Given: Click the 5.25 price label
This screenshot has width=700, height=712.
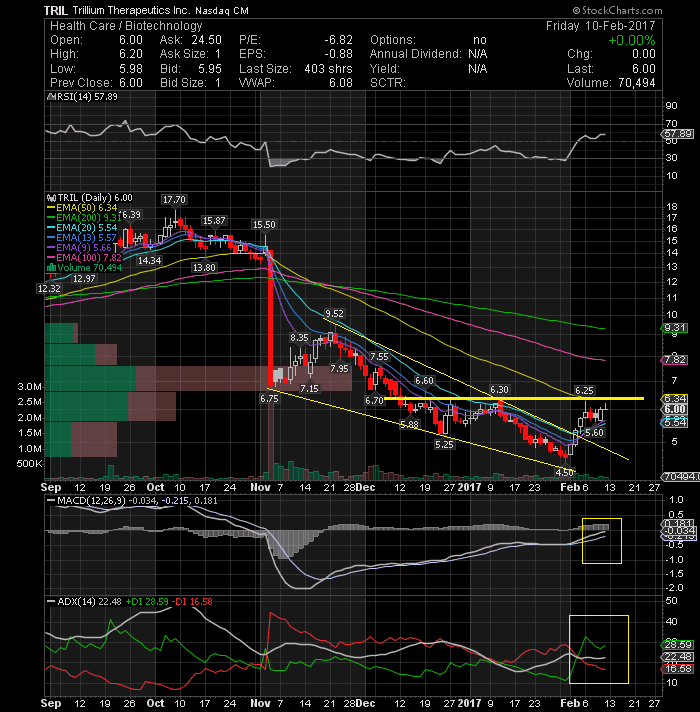Looking at the screenshot, I should [x=444, y=445].
